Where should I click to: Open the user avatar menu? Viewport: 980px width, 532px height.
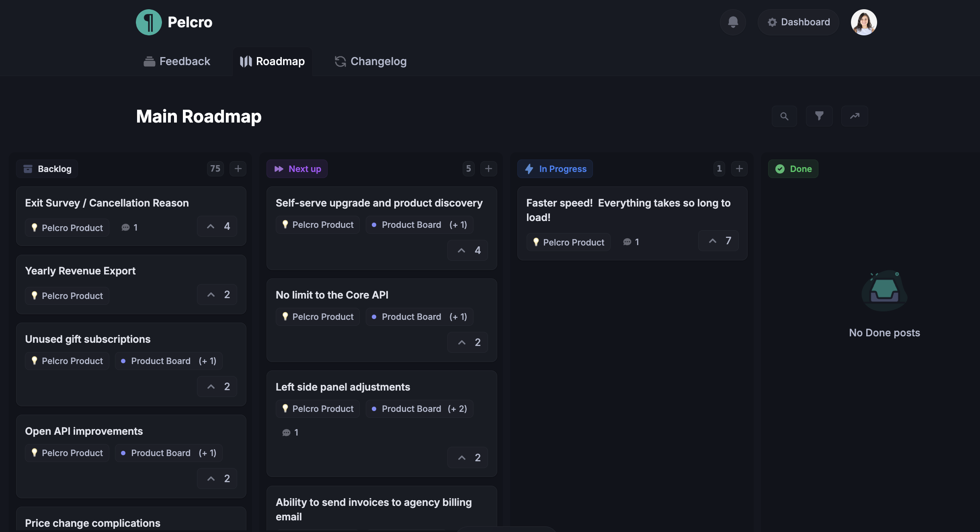coord(864,22)
